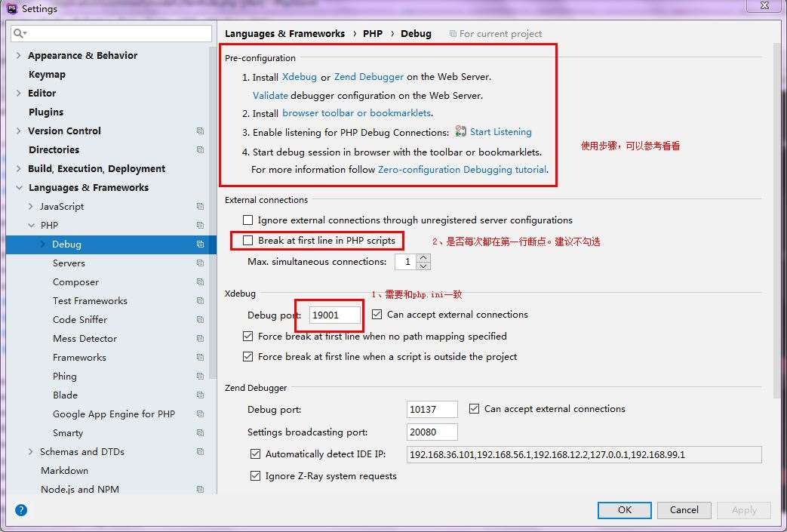Toggle Xdebug Can accept external connections
Screen dimensions: 787x532
377,315
